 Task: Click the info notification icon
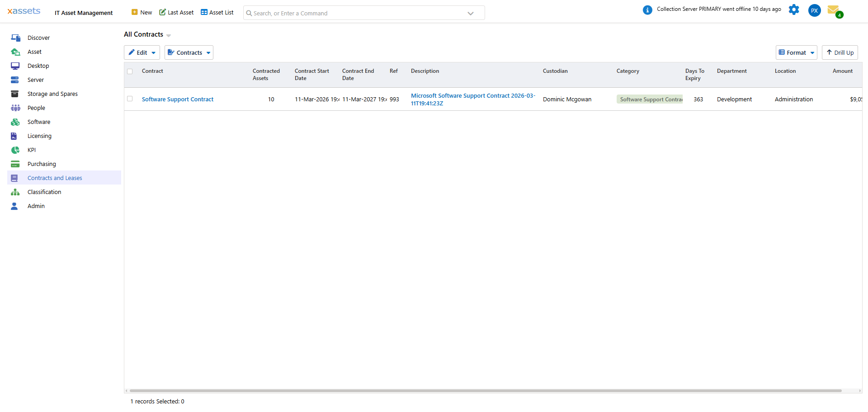tap(647, 10)
